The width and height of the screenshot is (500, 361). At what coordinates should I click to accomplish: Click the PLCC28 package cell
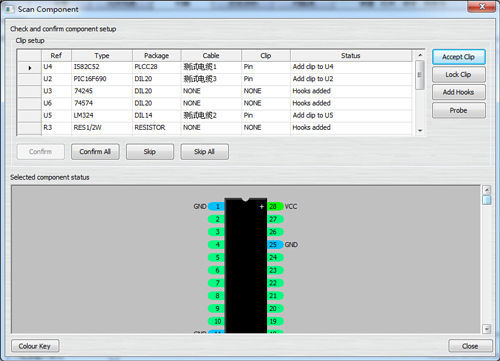pos(157,67)
